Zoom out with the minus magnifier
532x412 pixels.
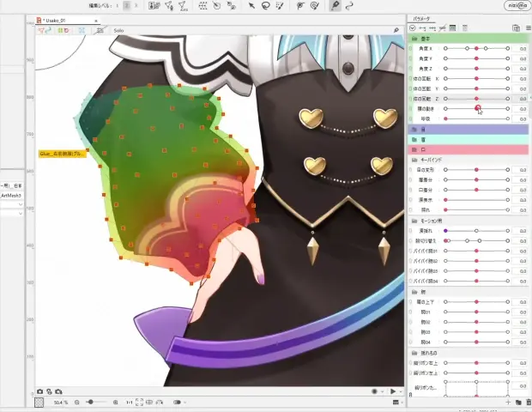[77, 403]
